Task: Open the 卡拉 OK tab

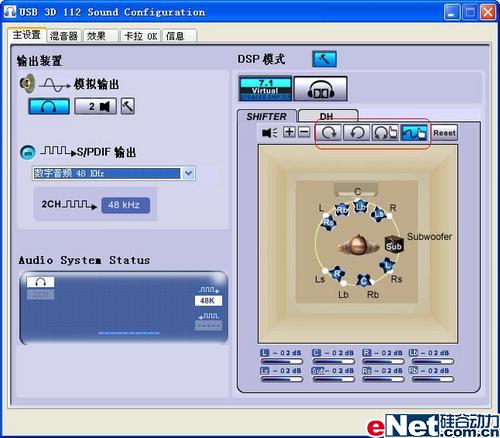Action: tap(140, 36)
